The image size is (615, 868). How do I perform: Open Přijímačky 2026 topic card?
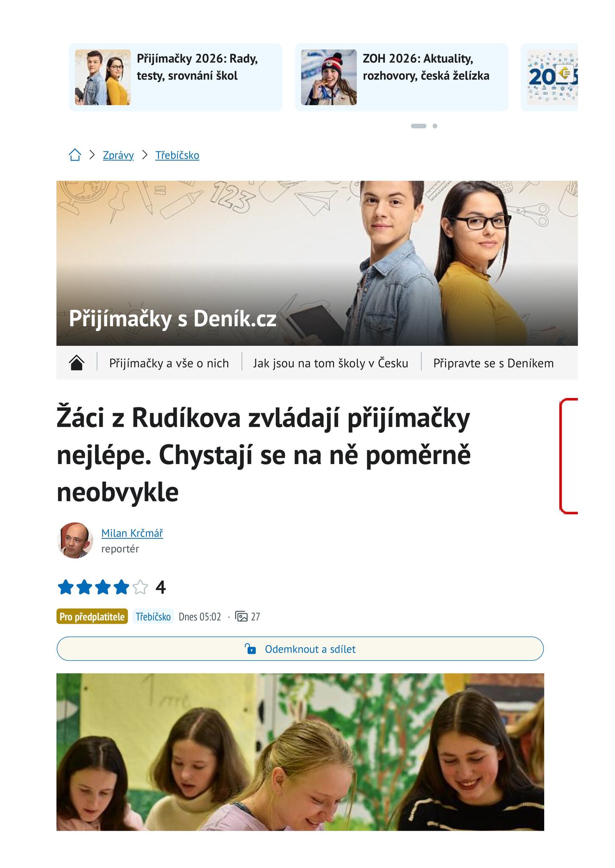coord(176,77)
